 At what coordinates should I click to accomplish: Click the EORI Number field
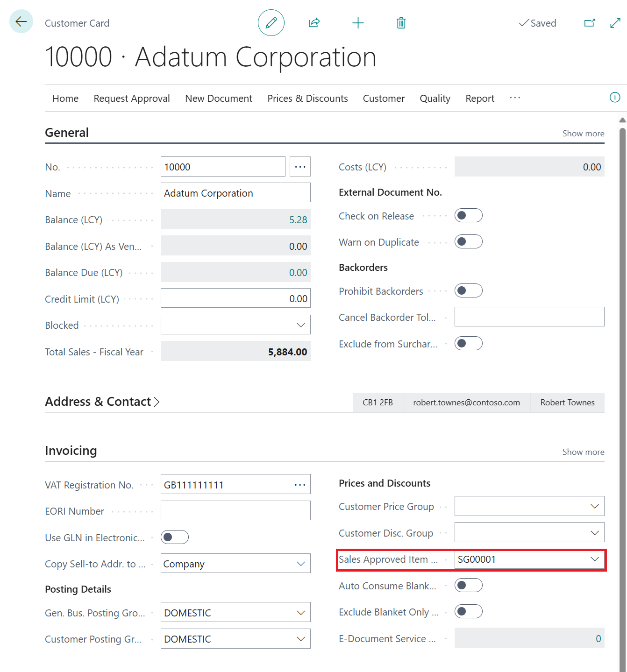pyautogui.click(x=235, y=510)
